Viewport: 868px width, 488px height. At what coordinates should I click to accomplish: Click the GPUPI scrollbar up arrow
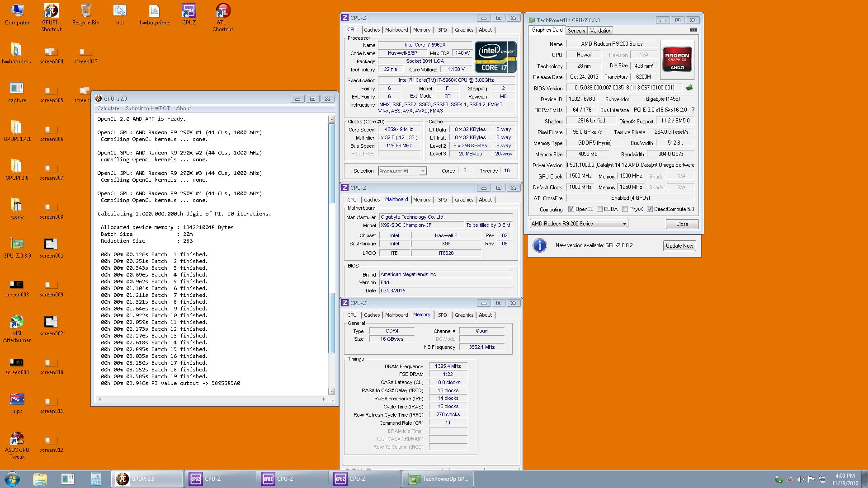[331, 119]
